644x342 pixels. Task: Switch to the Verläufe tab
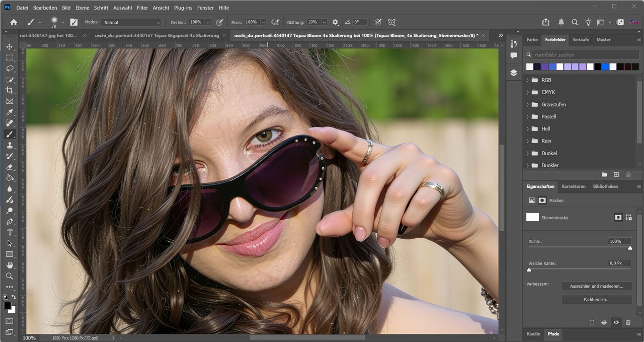point(581,39)
